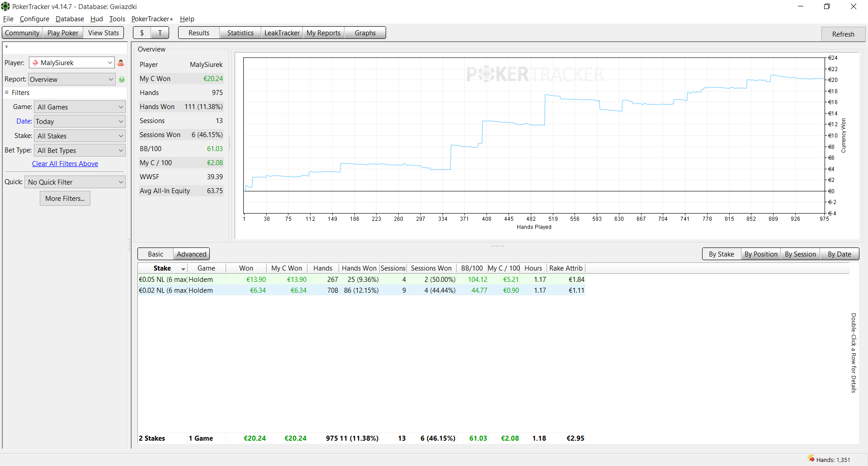
Task: Open the PokerTracker+ menu
Action: click(152, 19)
